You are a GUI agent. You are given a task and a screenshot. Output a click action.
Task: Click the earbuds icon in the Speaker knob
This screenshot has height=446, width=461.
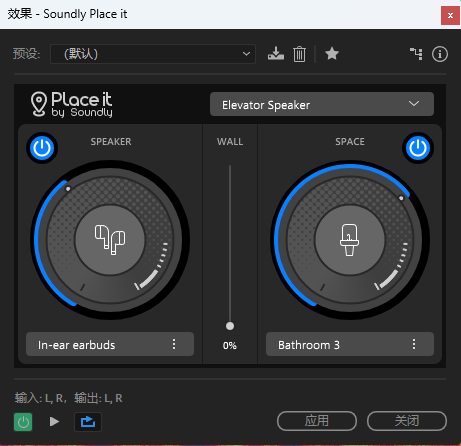110,240
